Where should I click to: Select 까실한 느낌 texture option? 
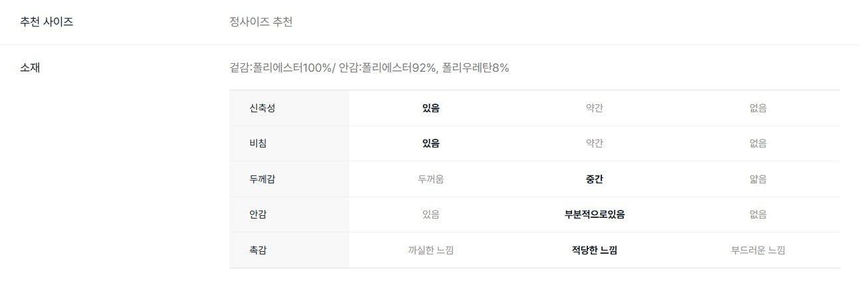tap(430, 250)
